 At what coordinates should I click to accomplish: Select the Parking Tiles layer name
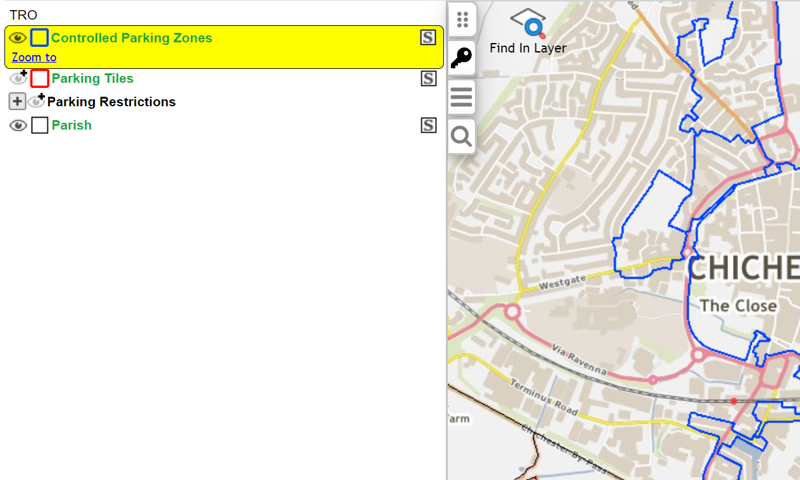[92, 78]
